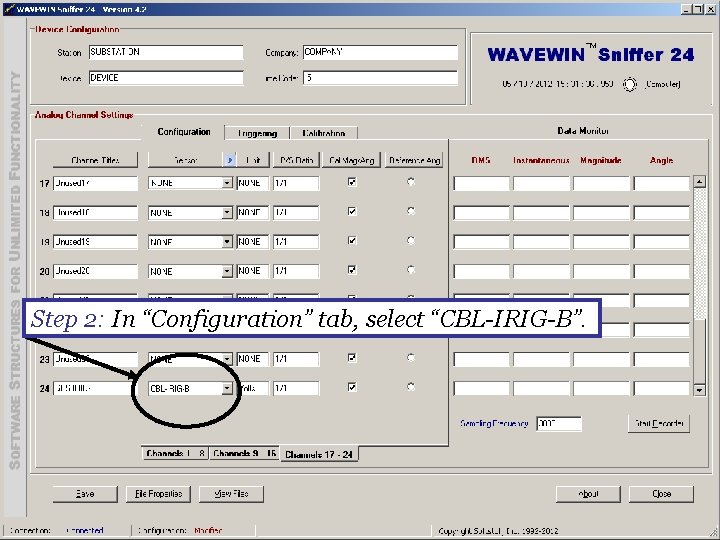
Task: Click the data monitor scrollbar down arrow
Action: [x=699, y=390]
